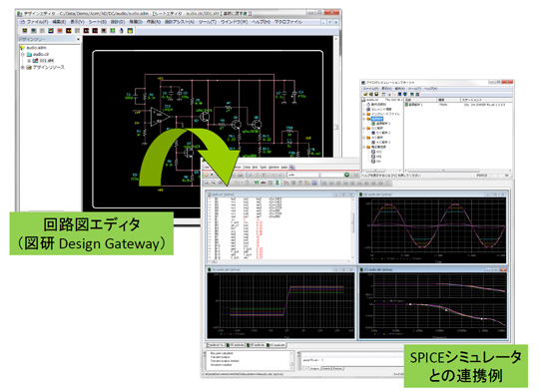Click the blue flame icon in Design Editor toolbar
The height and width of the screenshot is (392, 539).
pos(122,31)
